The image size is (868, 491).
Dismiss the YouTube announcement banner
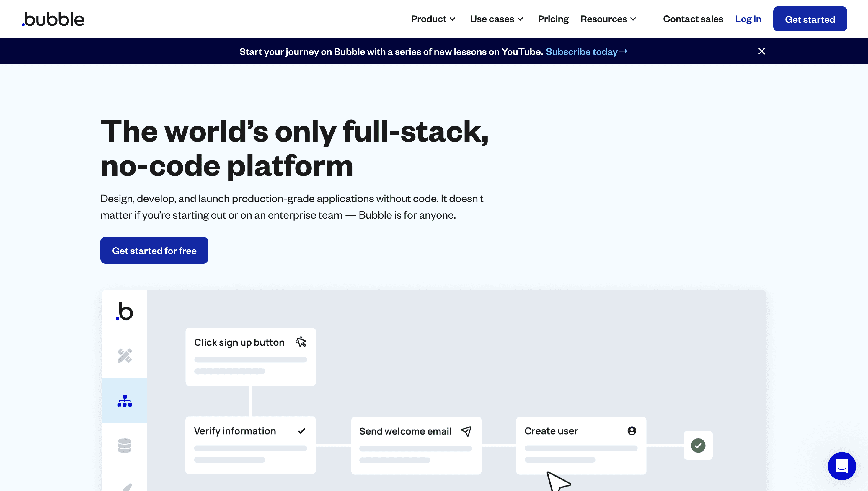[x=761, y=51]
